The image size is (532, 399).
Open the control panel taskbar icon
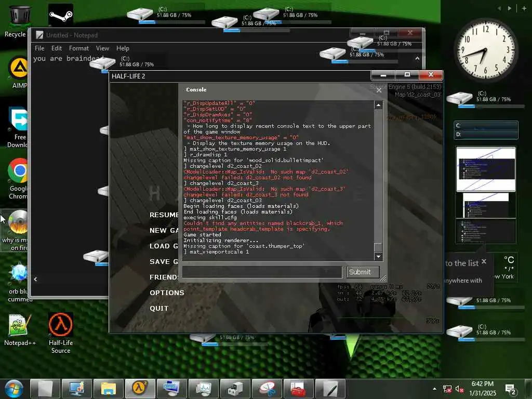coord(235,389)
